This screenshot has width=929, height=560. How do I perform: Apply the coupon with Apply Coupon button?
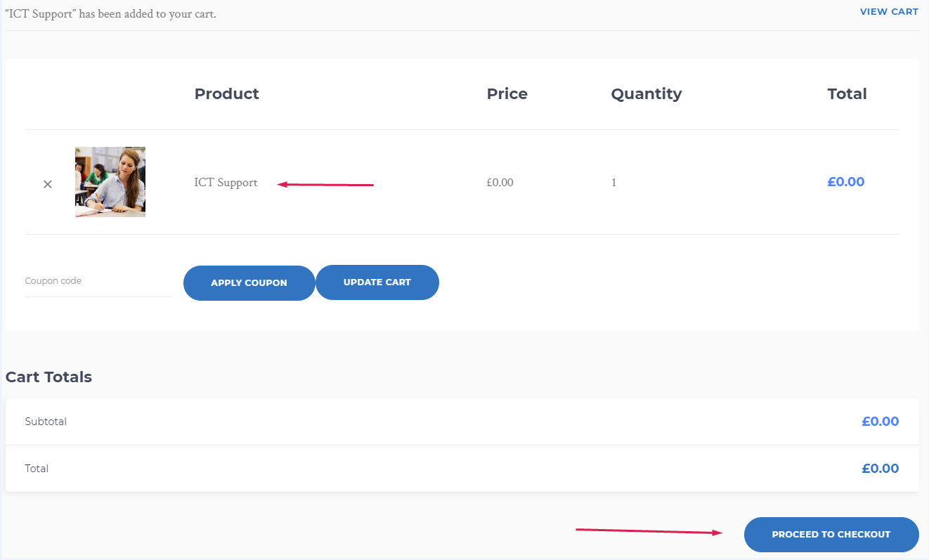[249, 282]
